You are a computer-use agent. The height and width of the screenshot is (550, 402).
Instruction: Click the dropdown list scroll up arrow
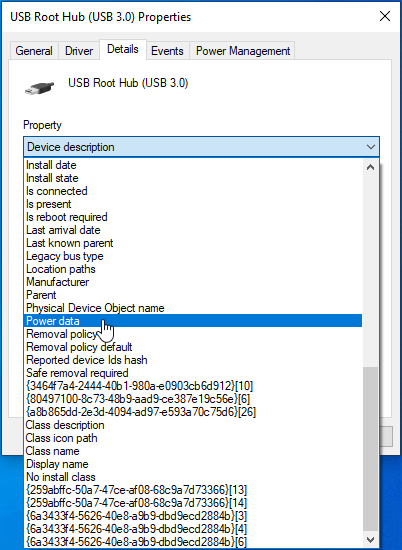(x=370, y=167)
